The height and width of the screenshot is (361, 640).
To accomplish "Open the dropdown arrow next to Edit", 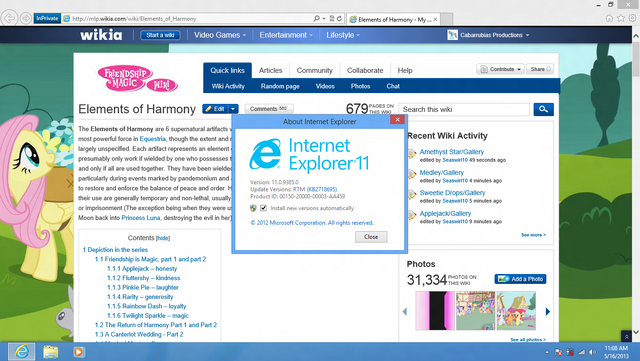I will pyautogui.click(x=233, y=109).
